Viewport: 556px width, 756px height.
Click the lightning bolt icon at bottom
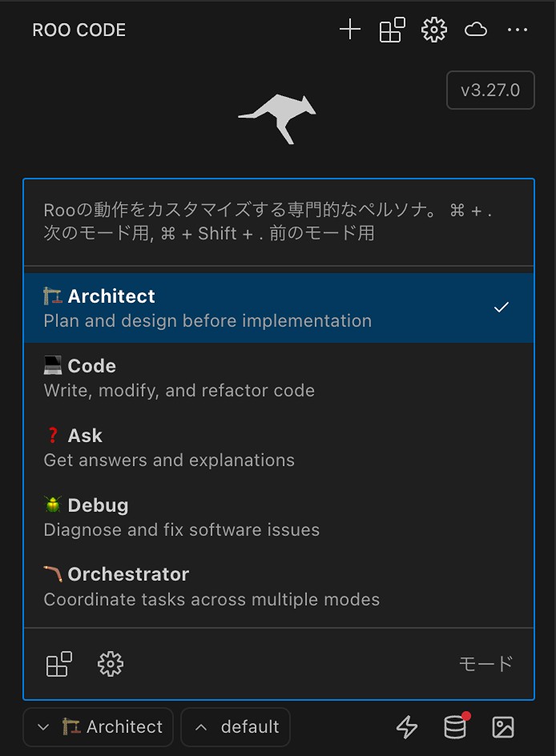408,727
